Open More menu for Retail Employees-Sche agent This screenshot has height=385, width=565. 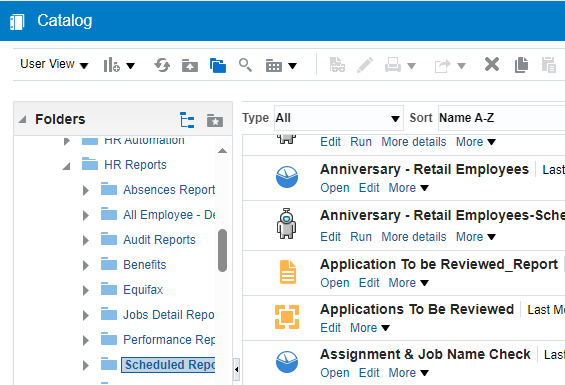(476, 237)
